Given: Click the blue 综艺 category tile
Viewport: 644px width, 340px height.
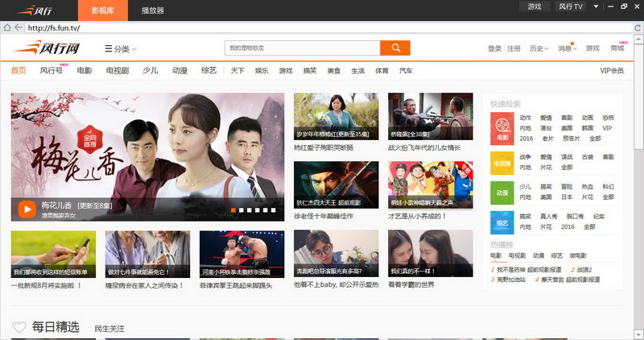Looking at the screenshot, I should click(502, 222).
